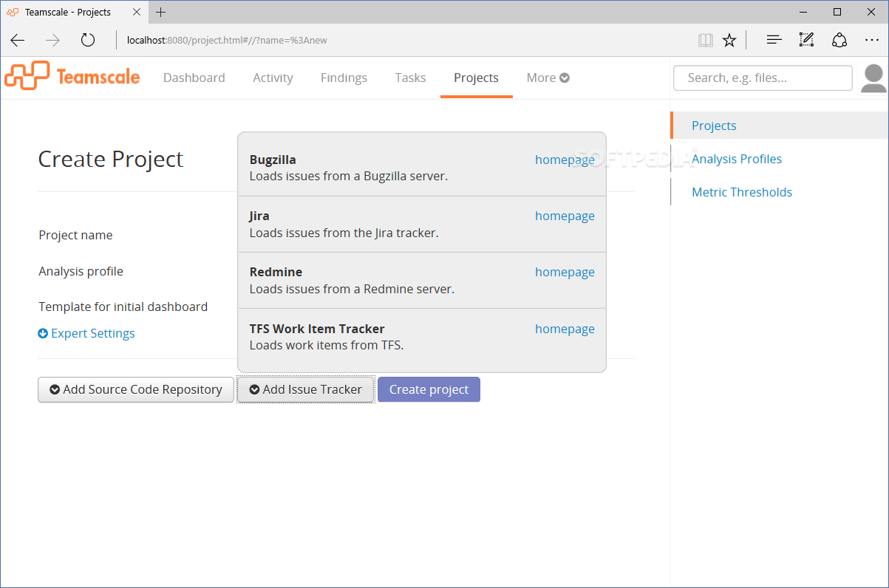889x588 pixels.
Task: Go back using the browser back arrow
Action: (18, 40)
